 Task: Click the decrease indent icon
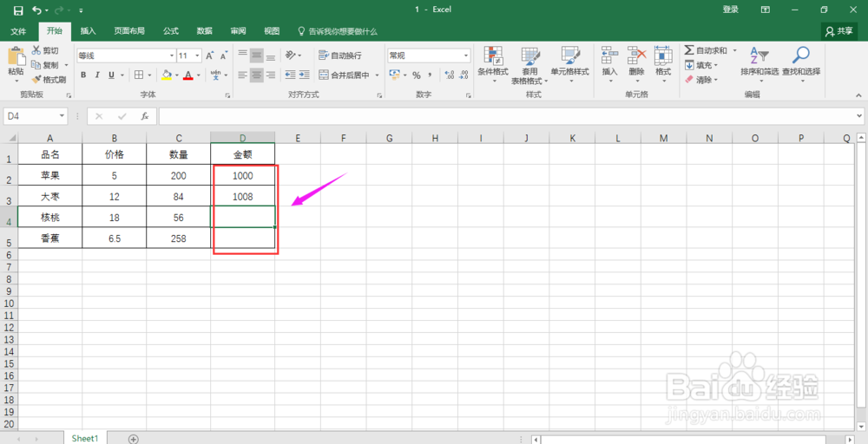tap(290, 75)
